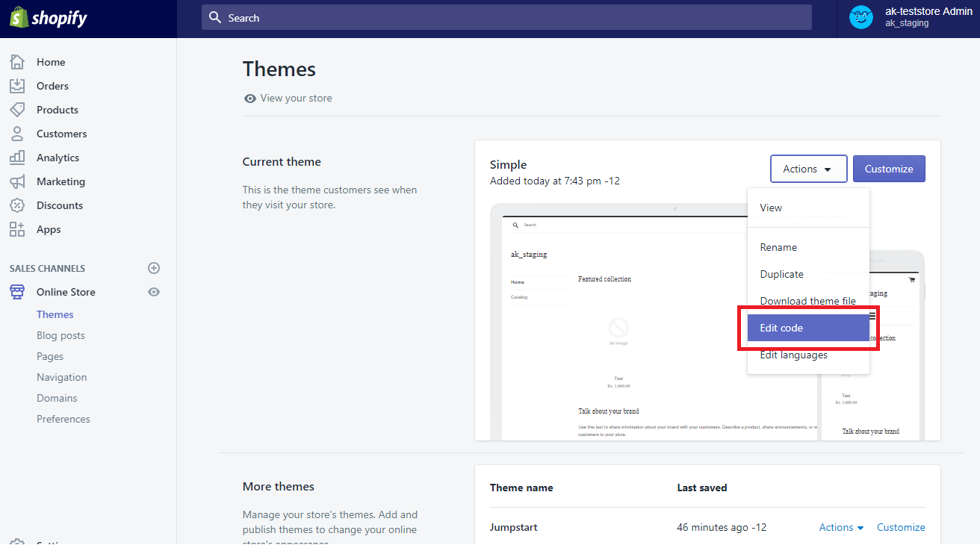
Task: Select Navigation under Online Store
Action: click(x=62, y=377)
